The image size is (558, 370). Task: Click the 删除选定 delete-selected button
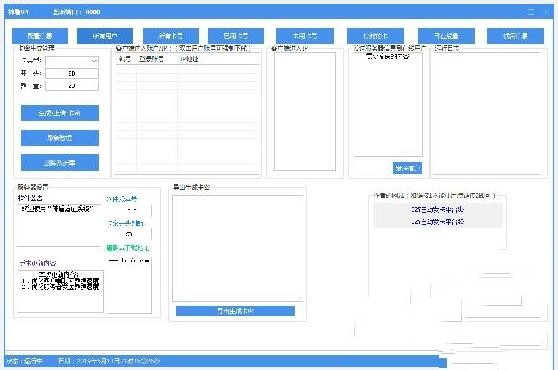coord(60,138)
